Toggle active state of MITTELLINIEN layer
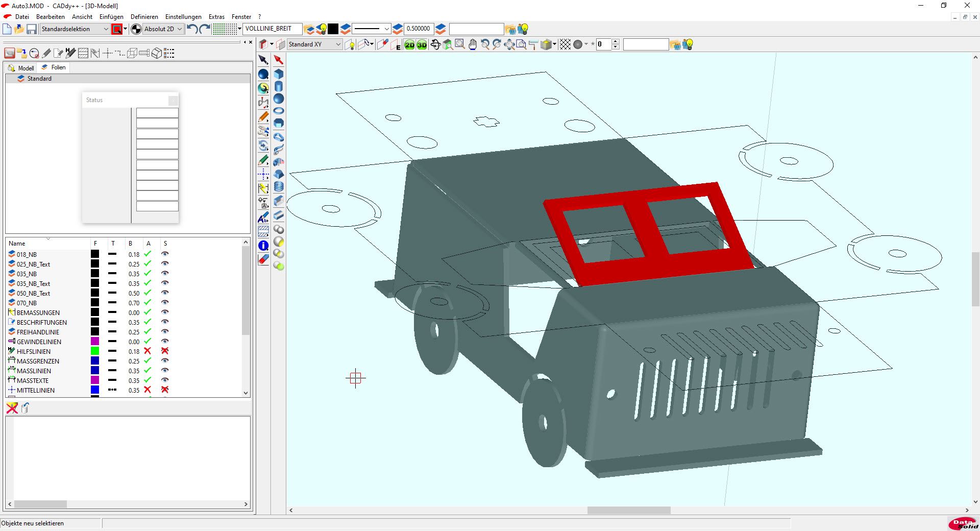 [148, 390]
